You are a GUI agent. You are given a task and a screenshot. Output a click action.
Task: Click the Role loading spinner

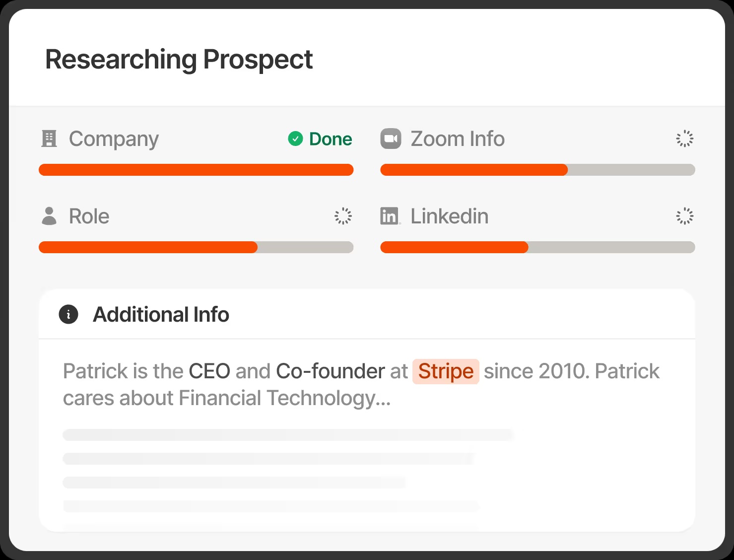coord(343,216)
